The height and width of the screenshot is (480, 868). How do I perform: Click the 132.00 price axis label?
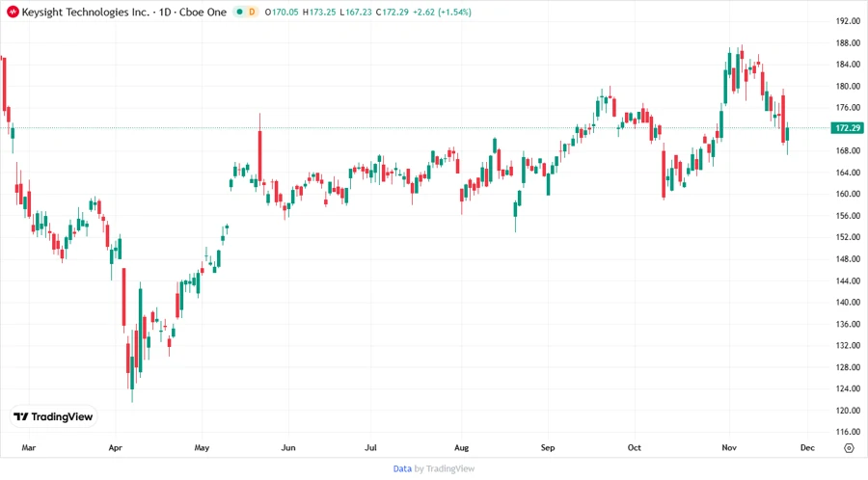click(848, 345)
